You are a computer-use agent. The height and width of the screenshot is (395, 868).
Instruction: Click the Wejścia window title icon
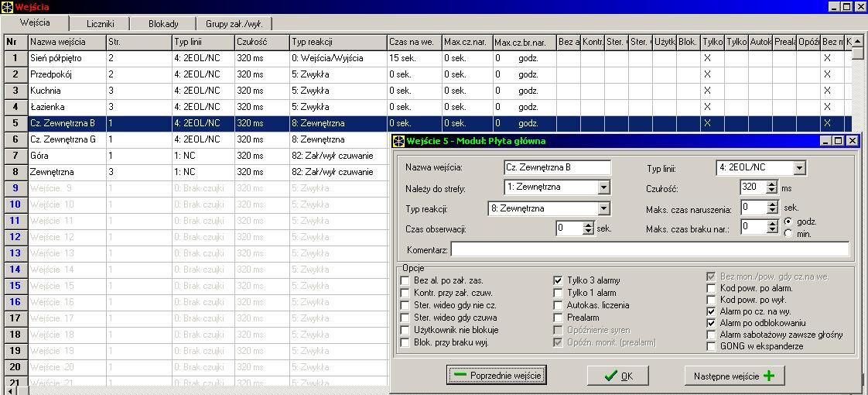(7, 7)
